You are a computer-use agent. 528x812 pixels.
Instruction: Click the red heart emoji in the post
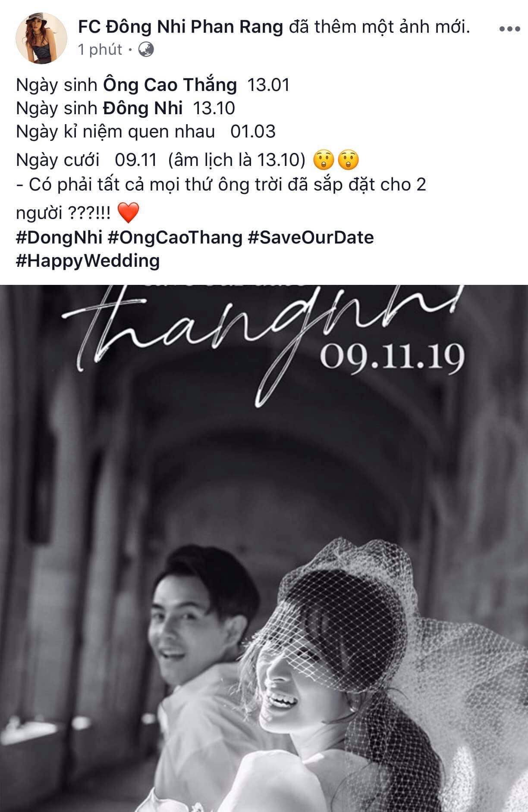tap(128, 213)
